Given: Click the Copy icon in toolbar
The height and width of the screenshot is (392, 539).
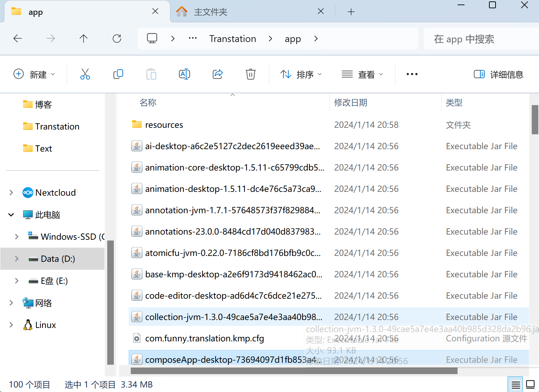Looking at the screenshot, I should pos(118,74).
